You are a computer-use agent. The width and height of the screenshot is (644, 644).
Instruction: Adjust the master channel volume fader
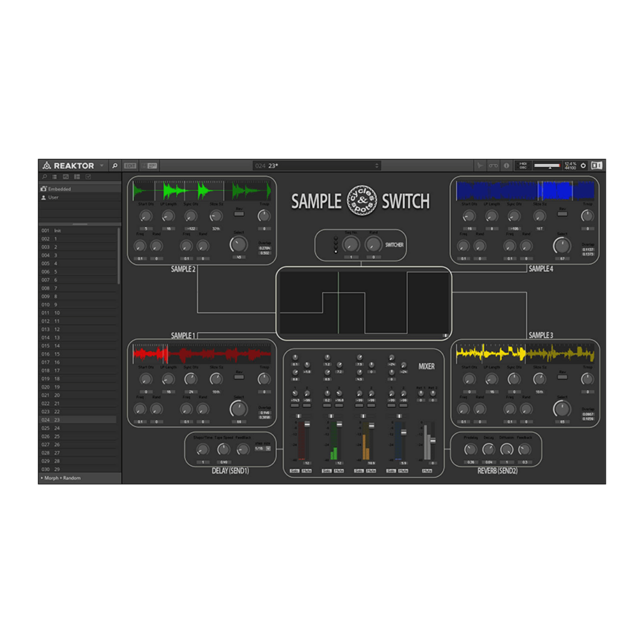tap(433, 440)
